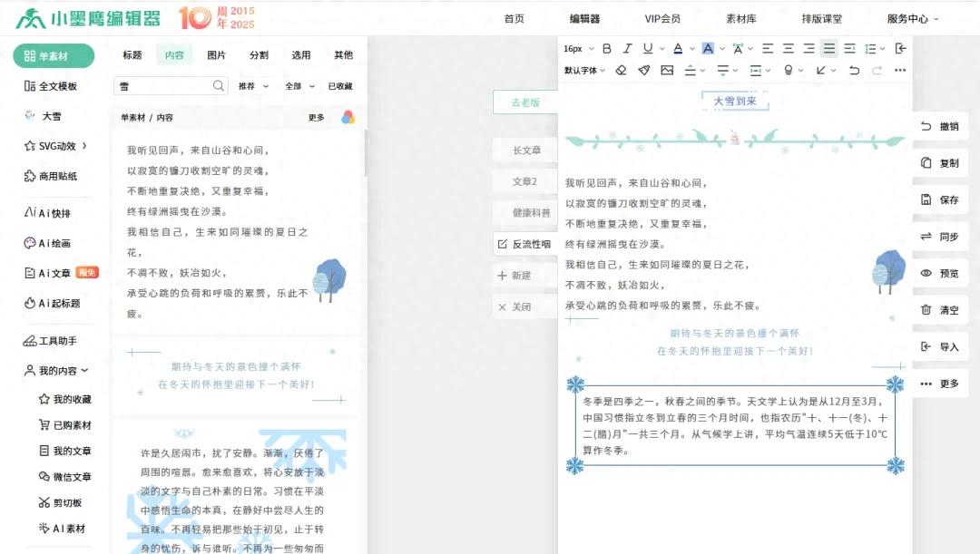Toggle bold formatting

coord(606,48)
